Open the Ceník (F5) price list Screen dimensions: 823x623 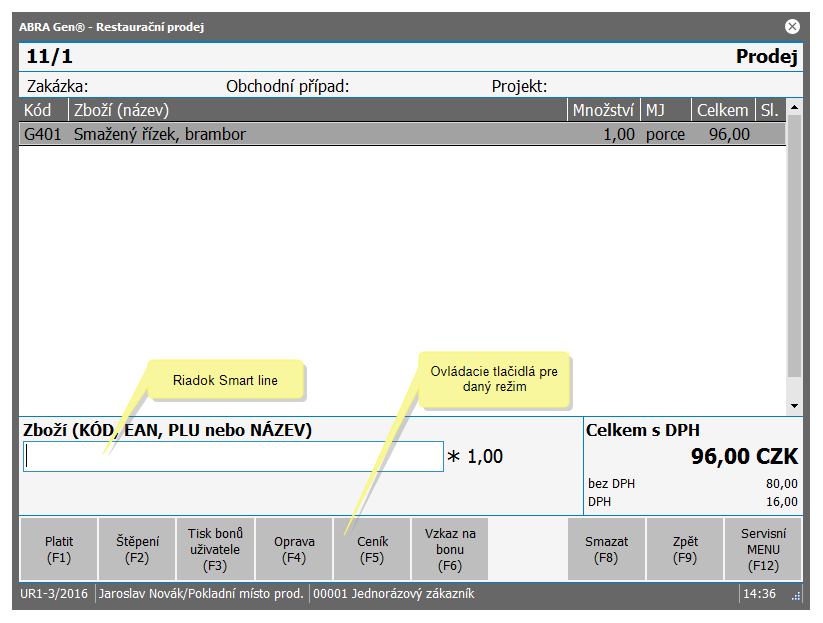click(372, 549)
